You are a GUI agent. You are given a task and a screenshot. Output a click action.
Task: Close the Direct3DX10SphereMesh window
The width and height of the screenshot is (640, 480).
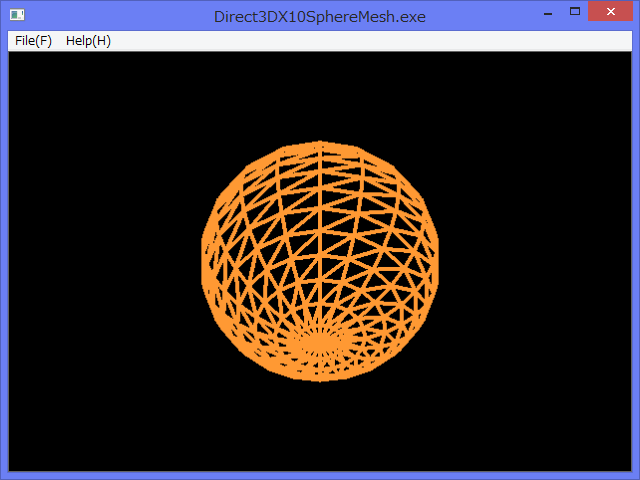click(x=610, y=11)
